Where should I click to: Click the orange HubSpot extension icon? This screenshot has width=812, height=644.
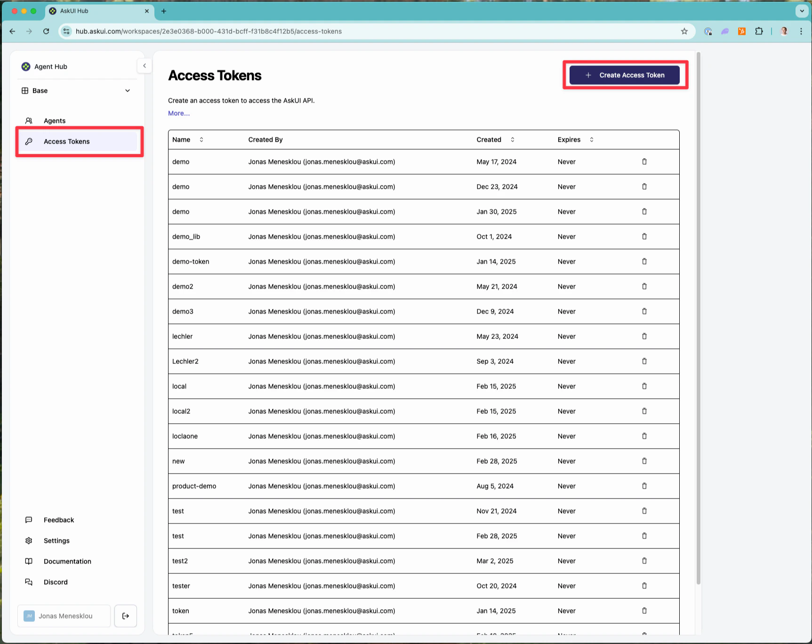pyautogui.click(x=742, y=32)
